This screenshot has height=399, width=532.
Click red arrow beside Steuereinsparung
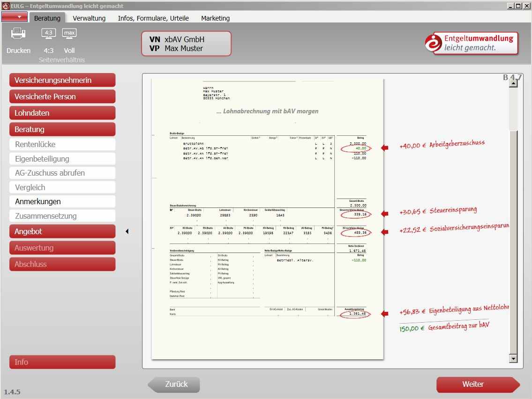tap(385, 214)
